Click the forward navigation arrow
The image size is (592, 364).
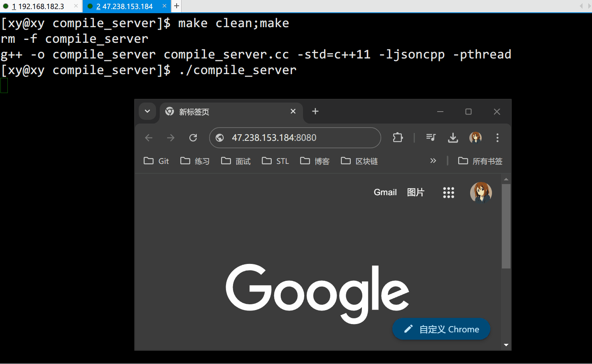pos(170,138)
